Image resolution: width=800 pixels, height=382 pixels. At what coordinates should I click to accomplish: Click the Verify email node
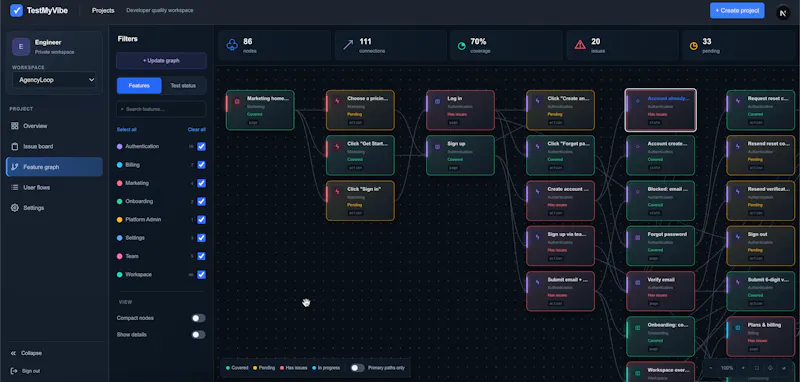click(x=660, y=291)
